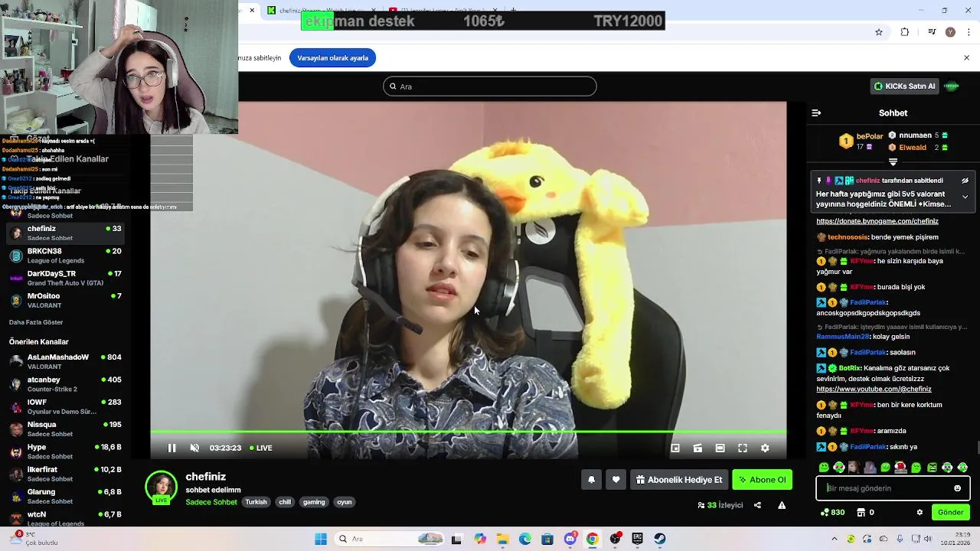Expand pinned message chevron

(x=965, y=197)
